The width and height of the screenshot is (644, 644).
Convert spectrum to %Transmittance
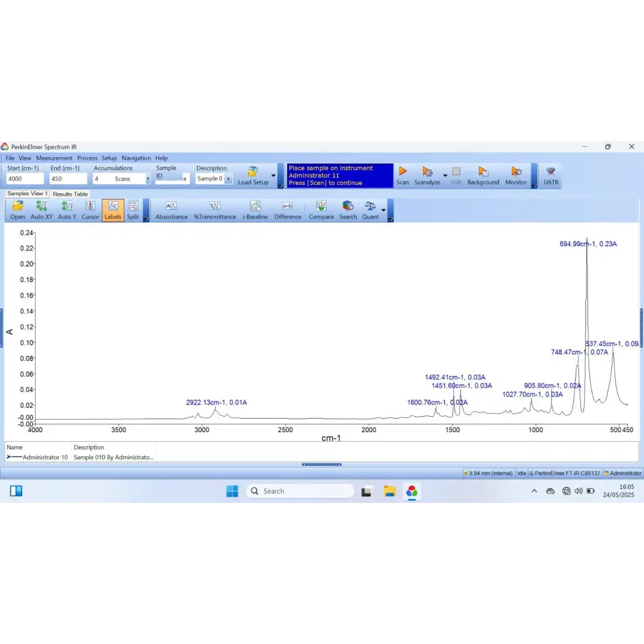click(215, 211)
